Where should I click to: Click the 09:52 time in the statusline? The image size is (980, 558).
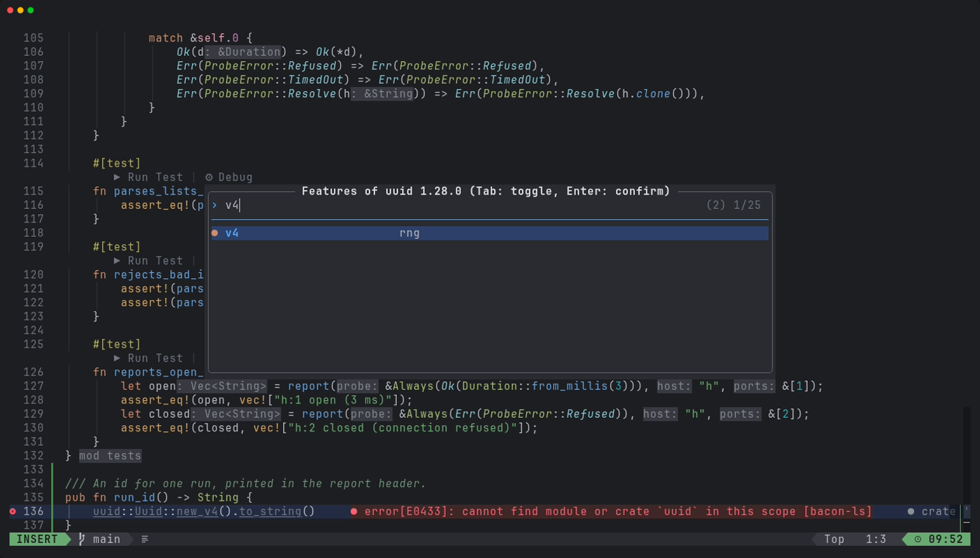[x=946, y=539]
